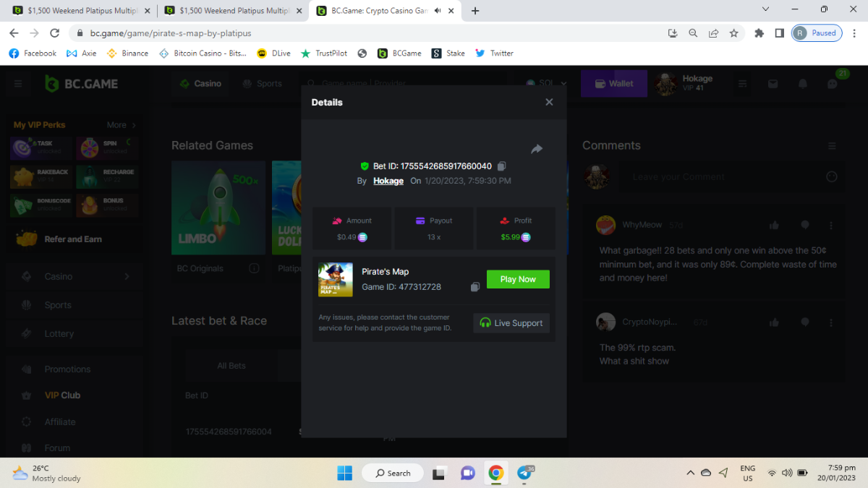868x488 pixels.
Task: Copy the Bet ID number
Action: point(501,166)
